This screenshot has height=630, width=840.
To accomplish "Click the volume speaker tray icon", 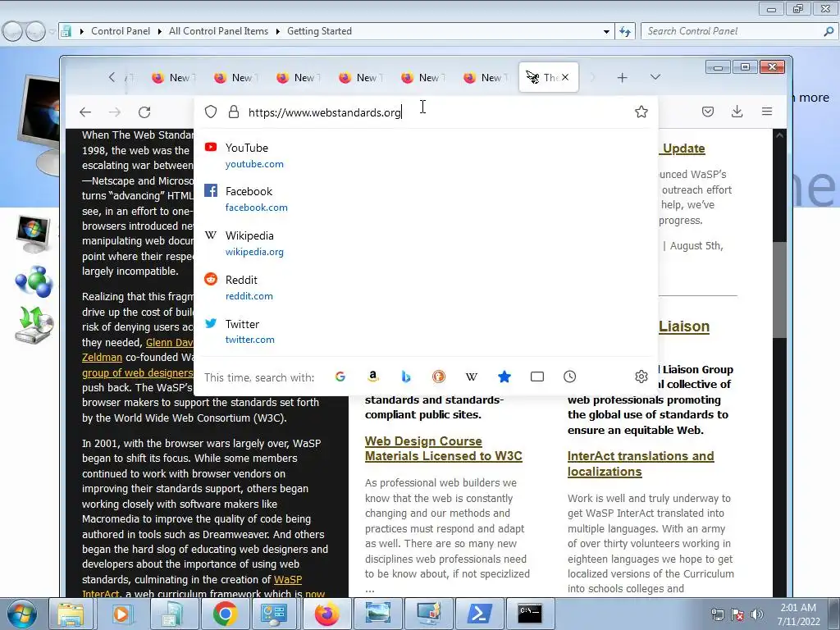I will [756, 614].
